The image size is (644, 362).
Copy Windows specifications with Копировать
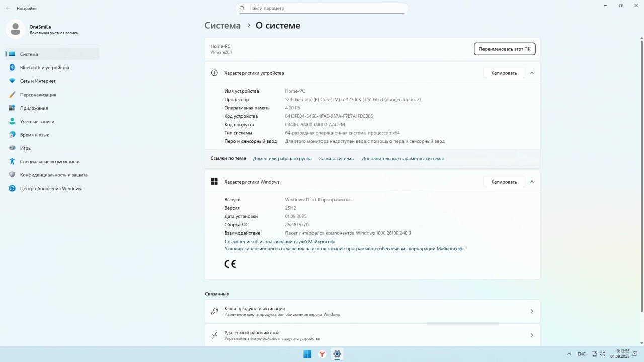(x=504, y=182)
